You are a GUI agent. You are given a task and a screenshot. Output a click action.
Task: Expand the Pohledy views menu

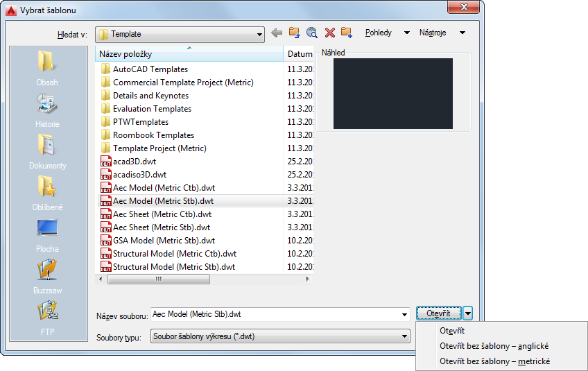click(x=388, y=33)
